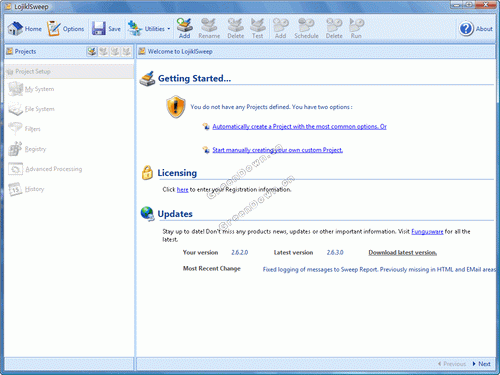500x375 pixels.
Task: Click first small icon in Projects panel header
Action: 92,51
